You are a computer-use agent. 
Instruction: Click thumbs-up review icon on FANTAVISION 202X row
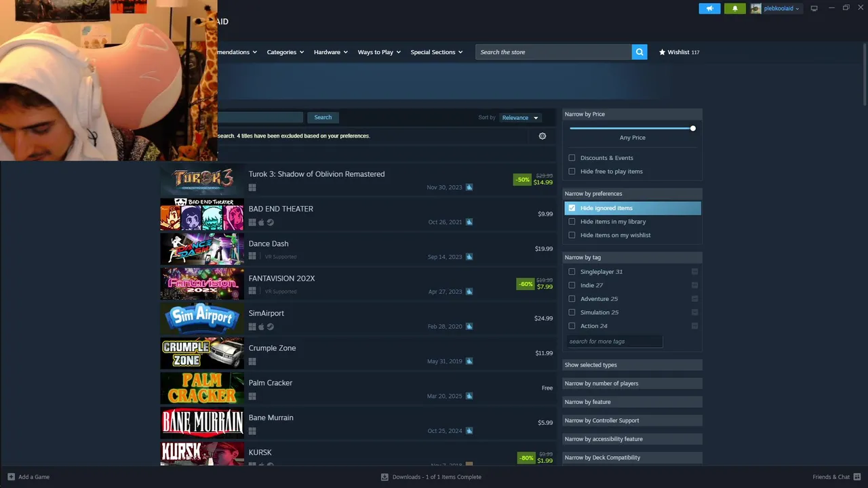(469, 291)
